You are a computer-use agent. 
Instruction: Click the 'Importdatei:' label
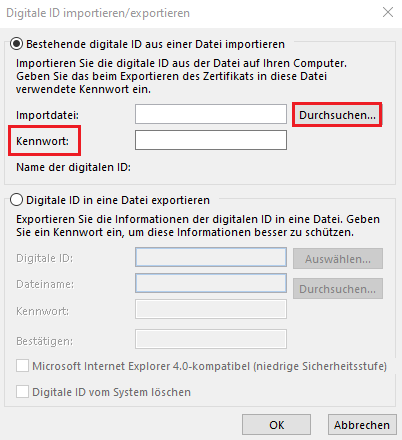tap(47, 115)
